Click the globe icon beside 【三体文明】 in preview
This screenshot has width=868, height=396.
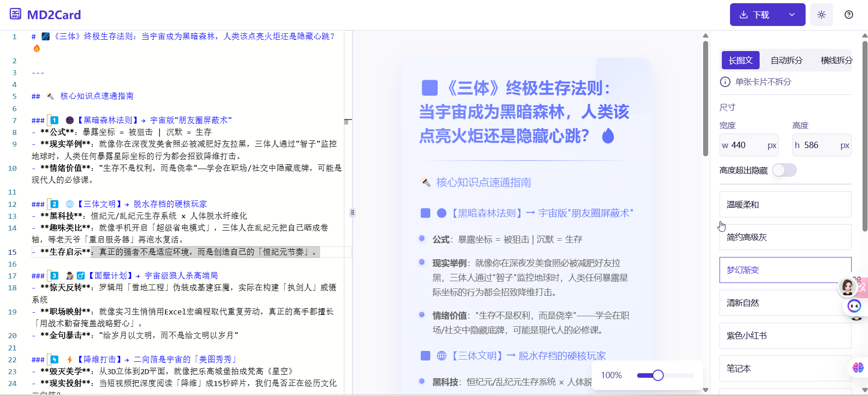[x=441, y=355]
